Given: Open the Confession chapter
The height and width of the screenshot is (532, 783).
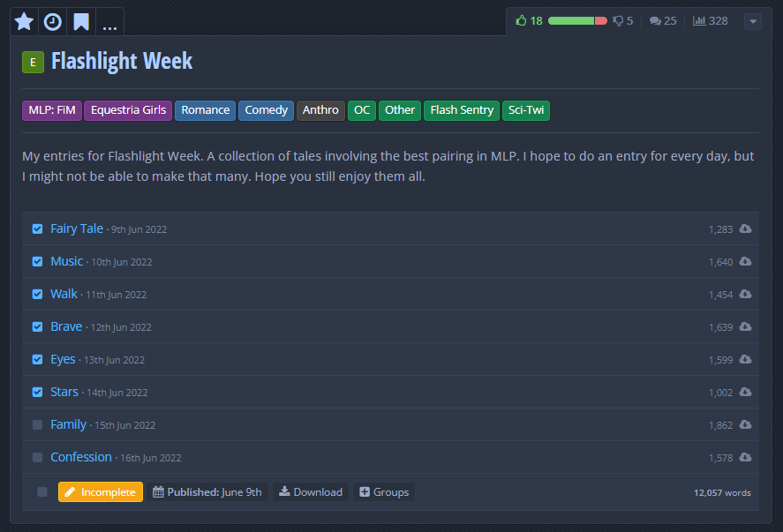Looking at the screenshot, I should pyautogui.click(x=81, y=457).
